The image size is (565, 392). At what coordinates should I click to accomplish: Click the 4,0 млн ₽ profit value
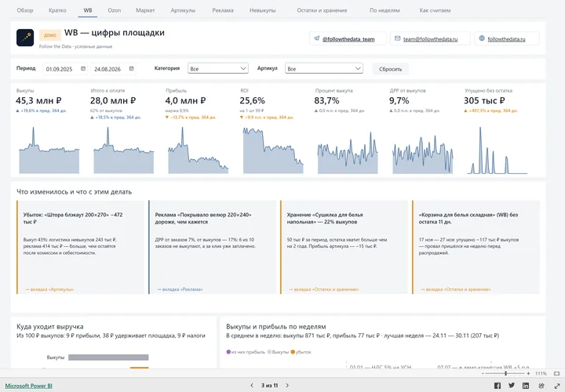point(185,100)
